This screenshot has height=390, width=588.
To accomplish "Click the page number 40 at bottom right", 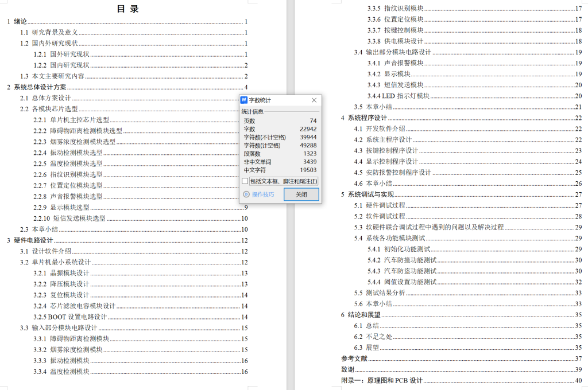I will pyautogui.click(x=577, y=380).
